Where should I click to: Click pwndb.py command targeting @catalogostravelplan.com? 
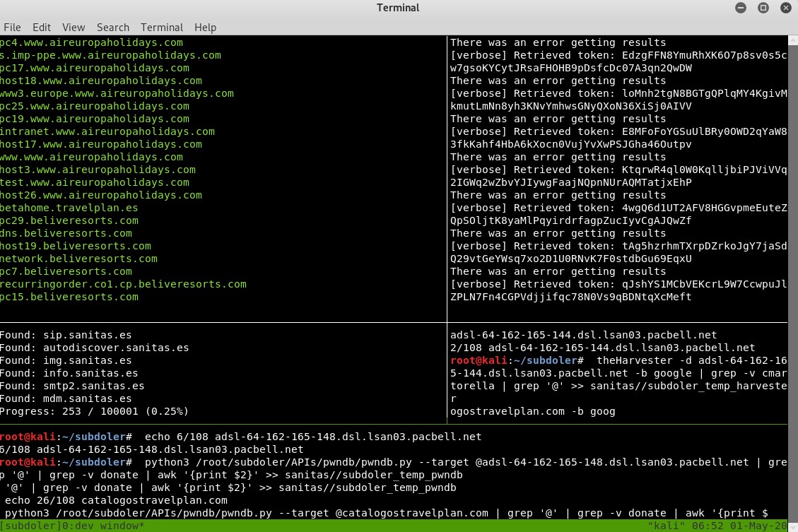386,513
